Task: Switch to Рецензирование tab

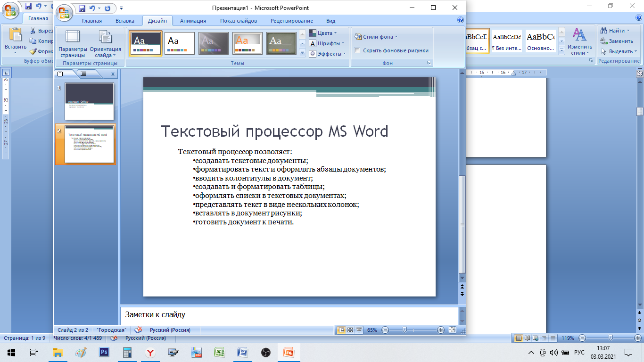Action: click(292, 21)
